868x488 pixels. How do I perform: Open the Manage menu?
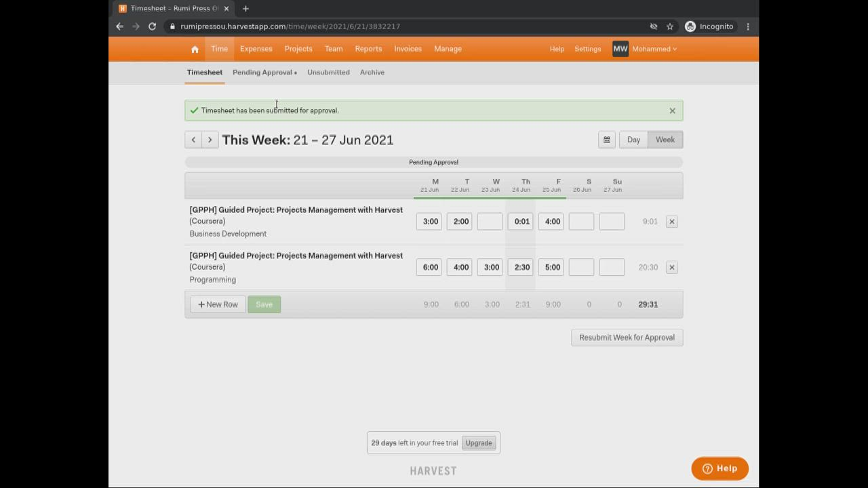(448, 49)
